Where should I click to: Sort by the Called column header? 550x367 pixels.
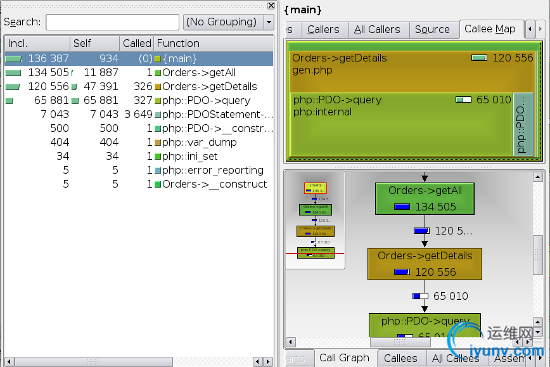tap(137, 43)
